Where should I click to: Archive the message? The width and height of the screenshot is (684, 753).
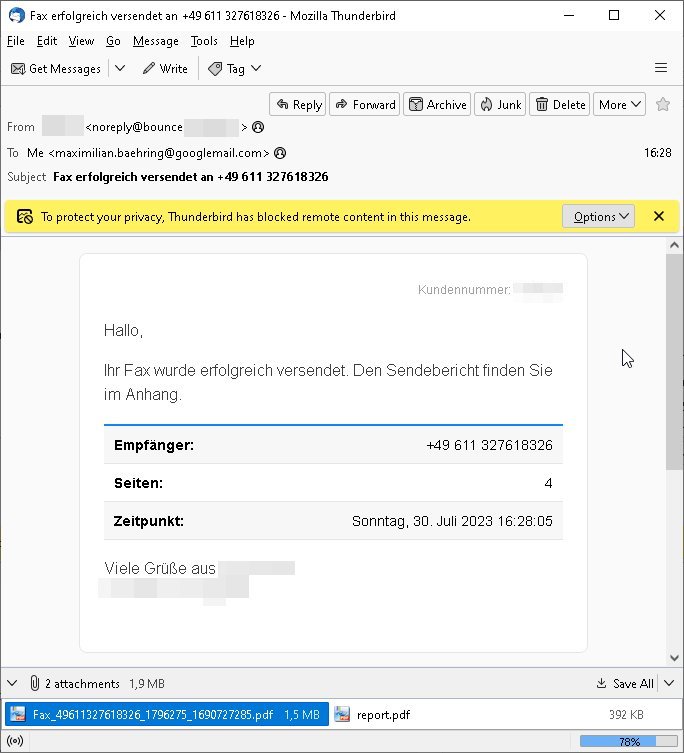click(437, 104)
